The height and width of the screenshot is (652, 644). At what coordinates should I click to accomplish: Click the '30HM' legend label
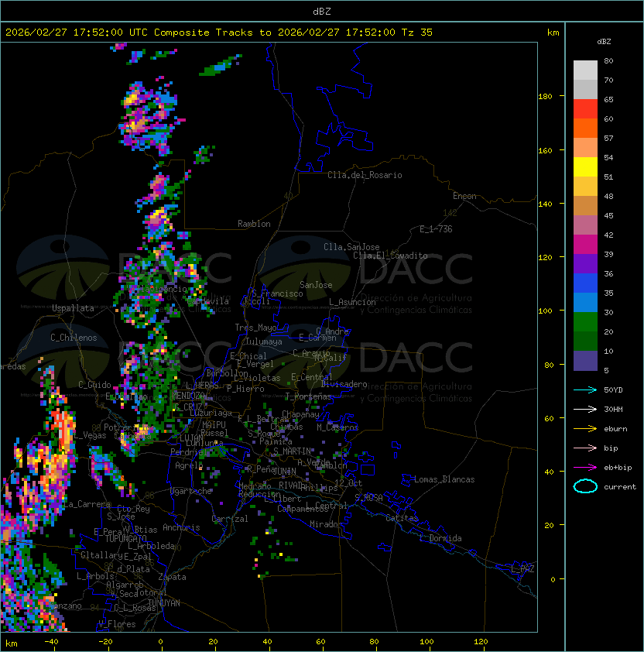tap(613, 409)
